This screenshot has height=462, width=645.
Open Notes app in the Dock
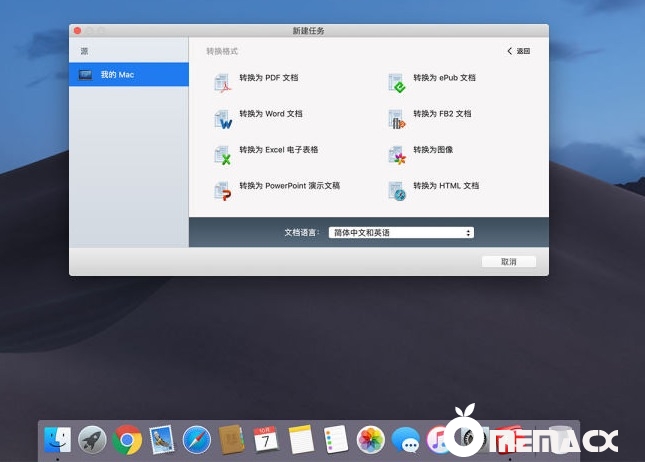point(301,440)
